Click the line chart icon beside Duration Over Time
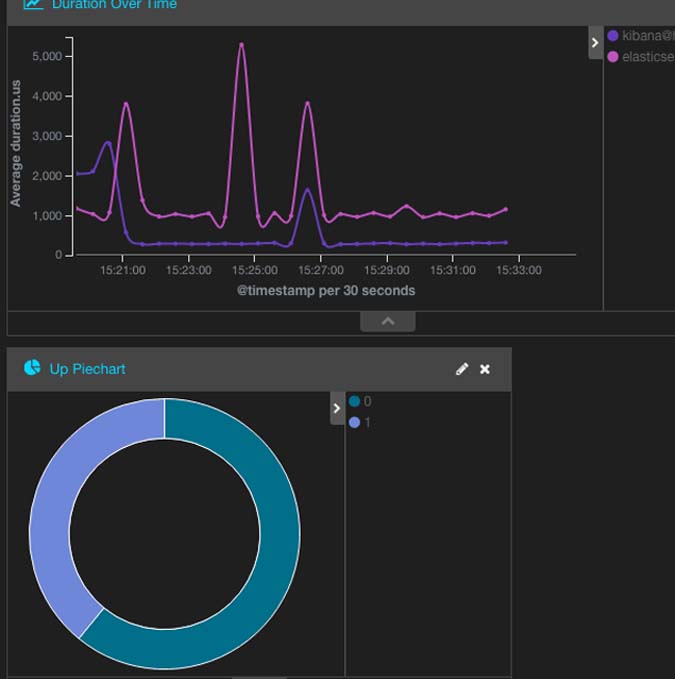This screenshot has height=679, width=675. [33, 5]
